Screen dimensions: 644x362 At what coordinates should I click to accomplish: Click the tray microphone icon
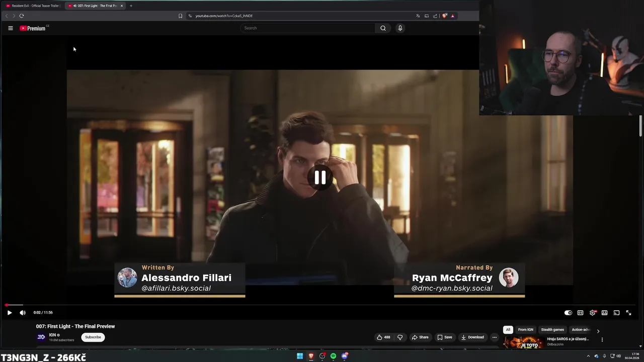pos(604,356)
